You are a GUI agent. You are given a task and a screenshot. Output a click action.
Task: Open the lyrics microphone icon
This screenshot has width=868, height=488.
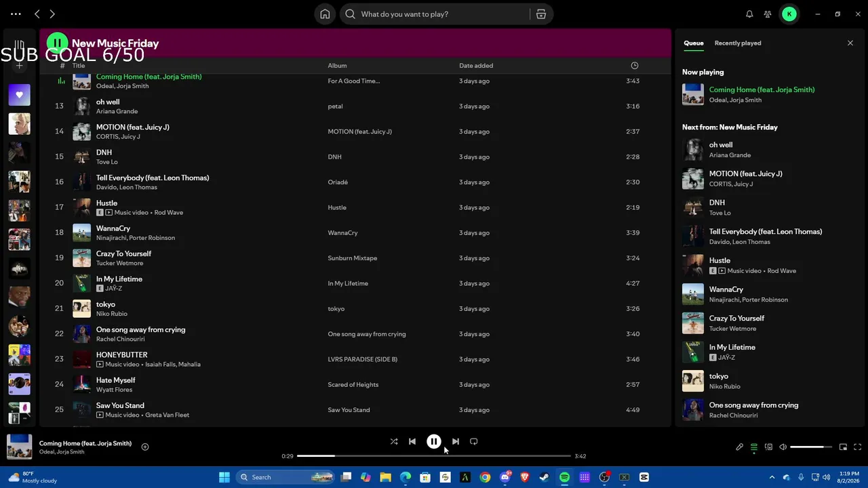[740, 447]
